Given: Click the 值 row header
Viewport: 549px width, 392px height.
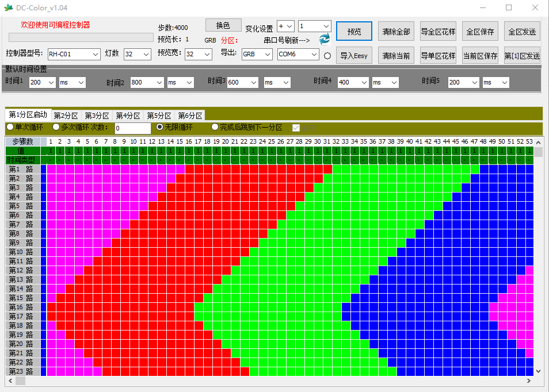Looking at the screenshot, I should coord(23,151).
